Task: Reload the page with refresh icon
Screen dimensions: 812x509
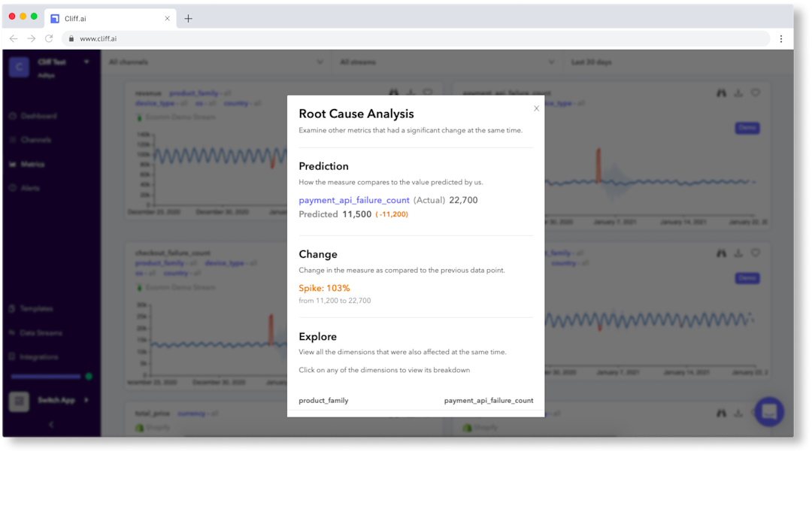Action: coord(49,38)
